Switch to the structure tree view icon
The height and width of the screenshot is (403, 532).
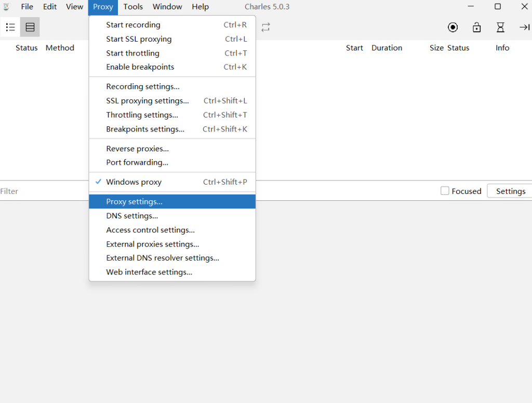point(10,27)
